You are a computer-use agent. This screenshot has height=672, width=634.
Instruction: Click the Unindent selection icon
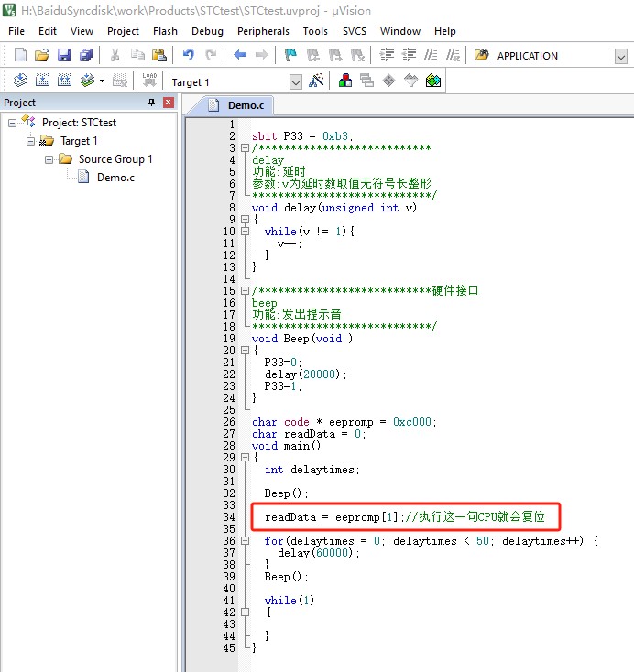(x=409, y=55)
